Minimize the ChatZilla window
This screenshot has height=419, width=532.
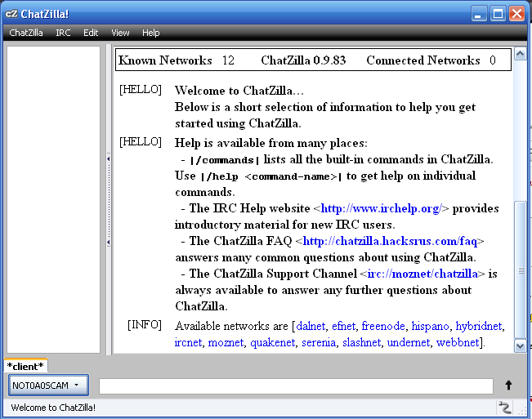tap(479, 14)
